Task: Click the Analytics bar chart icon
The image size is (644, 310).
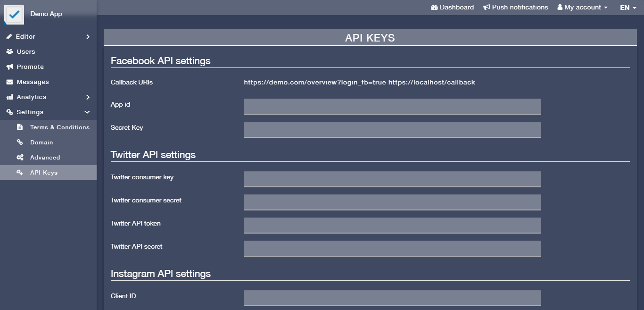Action: click(x=9, y=97)
